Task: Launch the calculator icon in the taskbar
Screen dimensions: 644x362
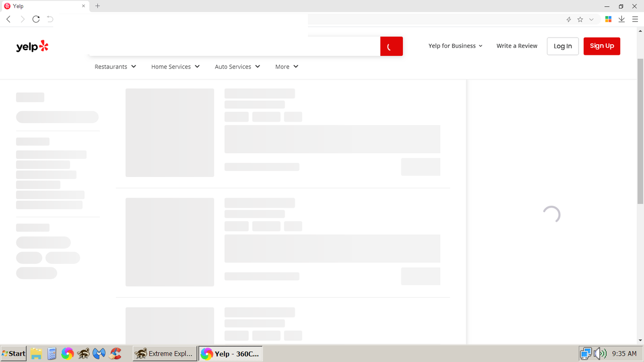Action: pyautogui.click(x=52, y=353)
